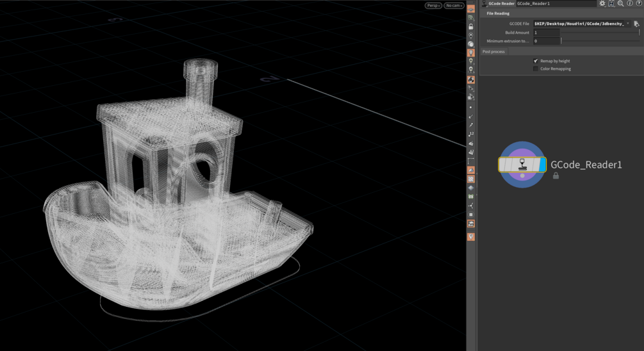
Task: Open node help question mark icon
Action: tap(639, 3)
